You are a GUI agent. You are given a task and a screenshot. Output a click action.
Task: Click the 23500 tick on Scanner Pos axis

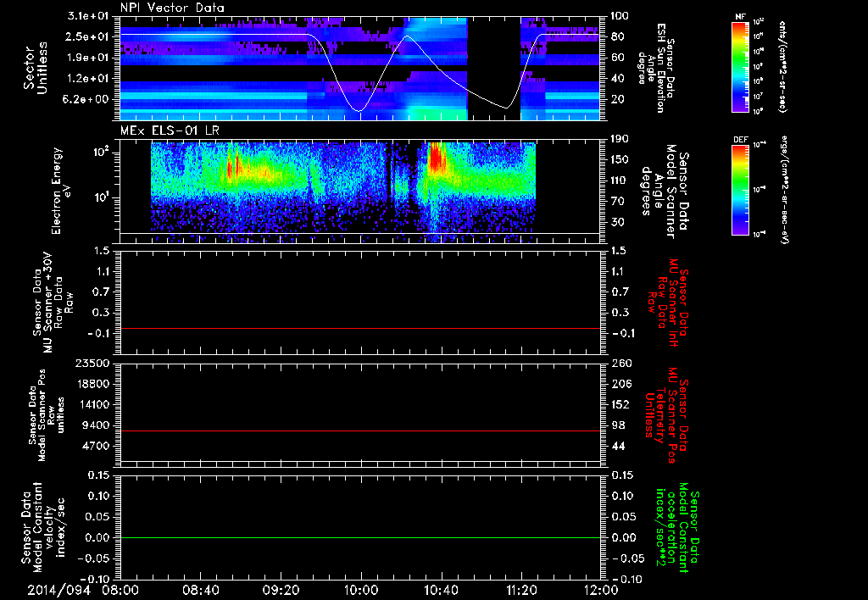pos(94,364)
